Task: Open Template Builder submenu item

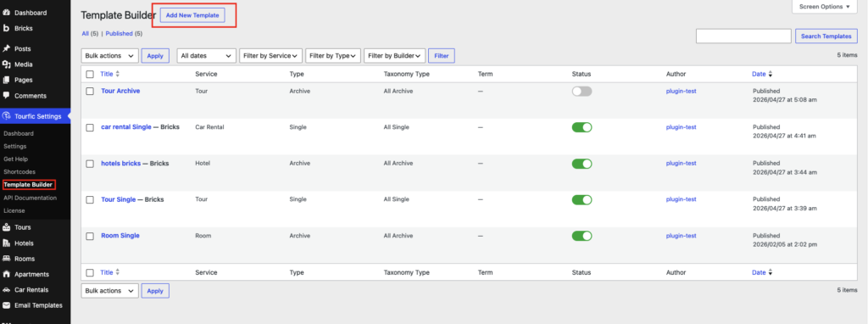Action: tap(28, 184)
